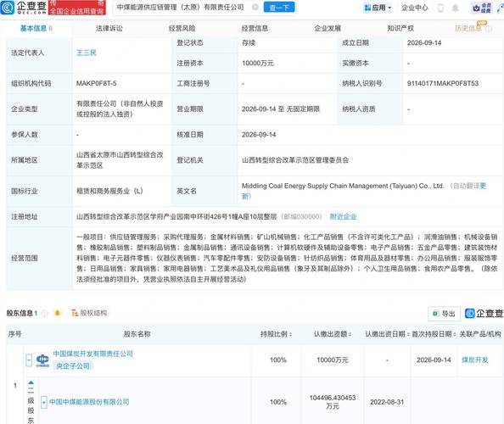Click the orange bell icon beside 股东信息
The height and width of the screenshot is (424, 504).
coord(58,313)
